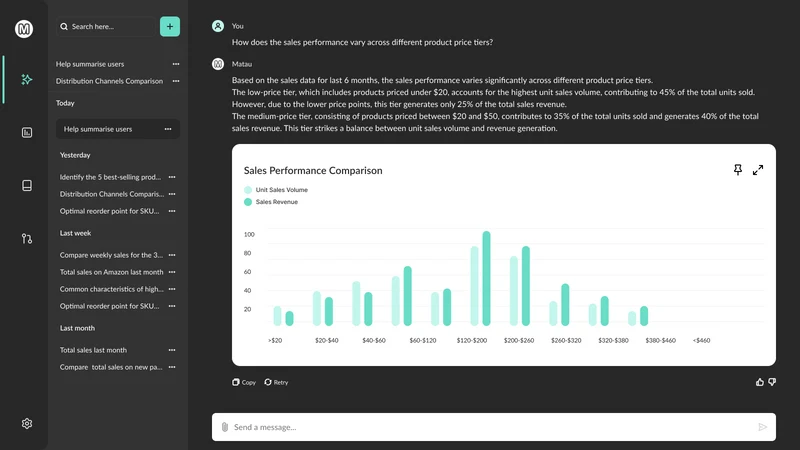800x450 pixels.
Task: Attach a file with paperclip icon
Action: coord(224,427)
